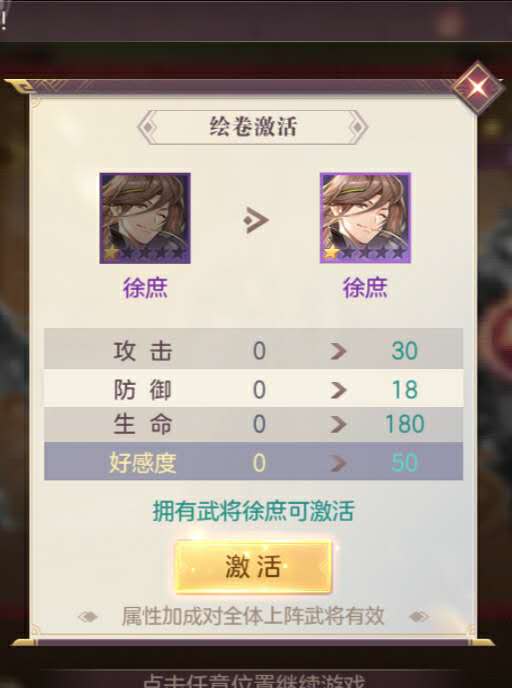
Task: Click the arrow between portraits
Action: [x=255, y=220]
